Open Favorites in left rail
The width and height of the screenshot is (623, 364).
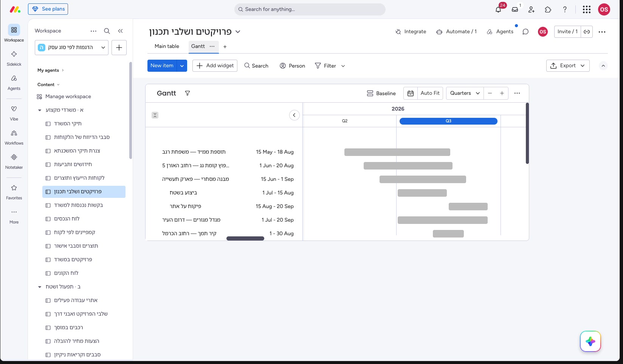(14, 191)
